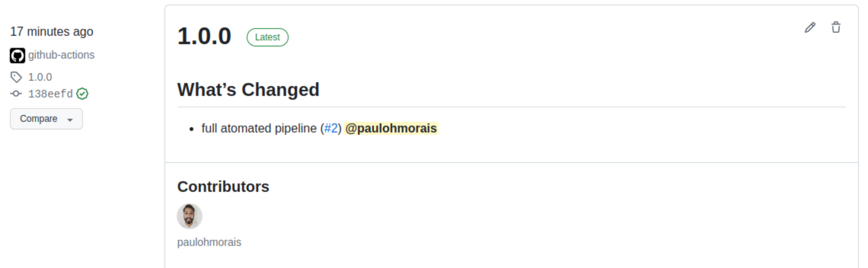
Task: Click the highlighted @paulohmorais mention
Action: tap(391, 129)
